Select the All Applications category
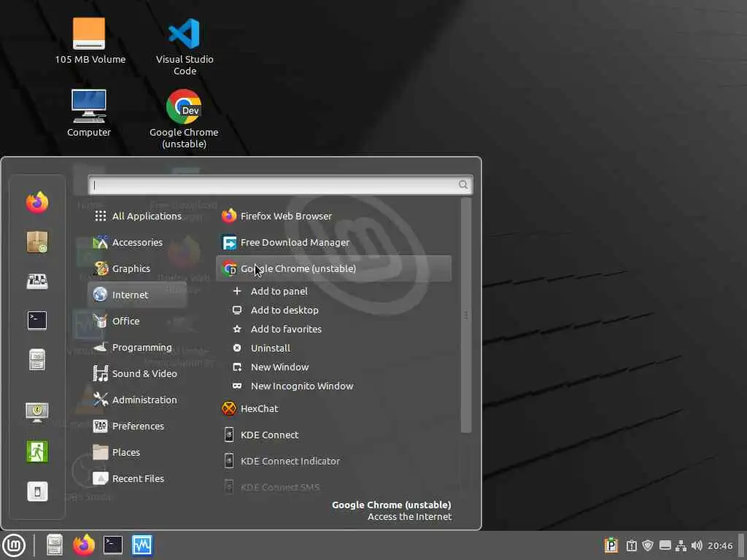 tap(137, 216)
